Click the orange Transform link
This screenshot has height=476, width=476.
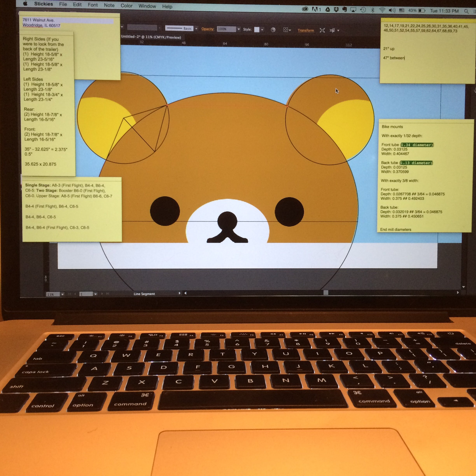coord(305,30)
